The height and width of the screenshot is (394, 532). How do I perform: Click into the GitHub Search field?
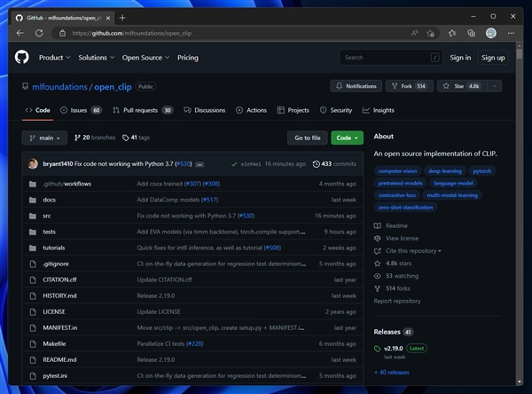coord(390,58)
